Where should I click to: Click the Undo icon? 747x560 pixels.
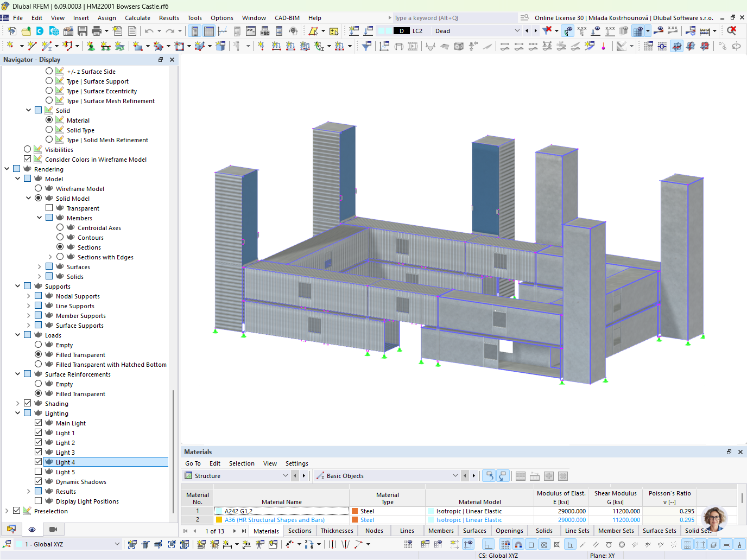coord(150,31)
